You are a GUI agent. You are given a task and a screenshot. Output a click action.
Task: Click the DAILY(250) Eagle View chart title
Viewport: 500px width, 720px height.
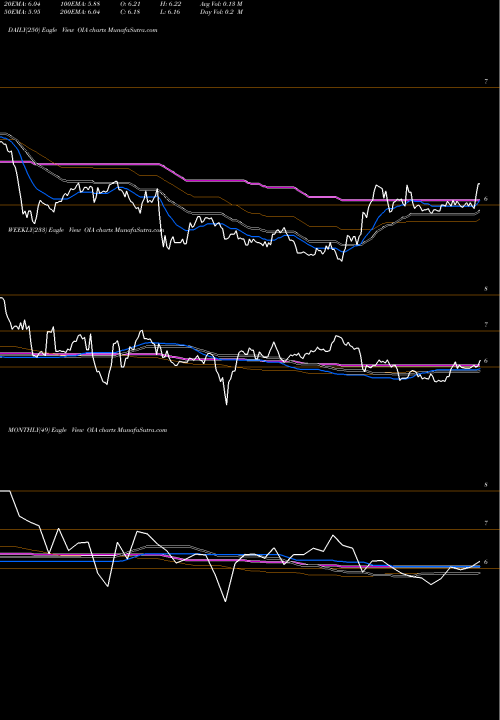tap(83, 30)
